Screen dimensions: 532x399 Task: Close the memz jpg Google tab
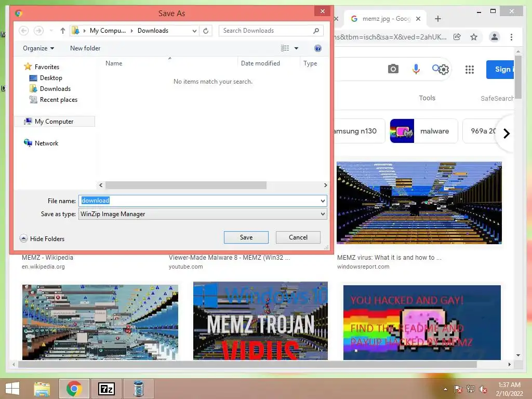coord(418,19)
